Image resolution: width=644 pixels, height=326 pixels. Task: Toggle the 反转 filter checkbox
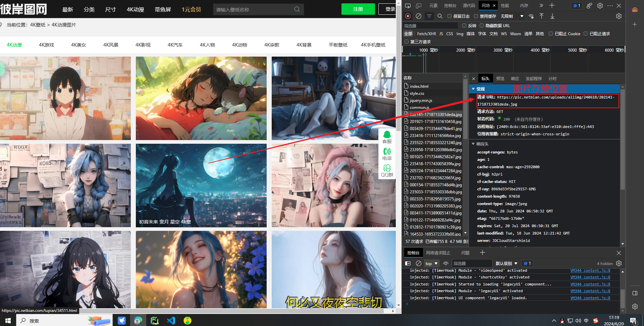pyautogui.click(x=464, y=25)
